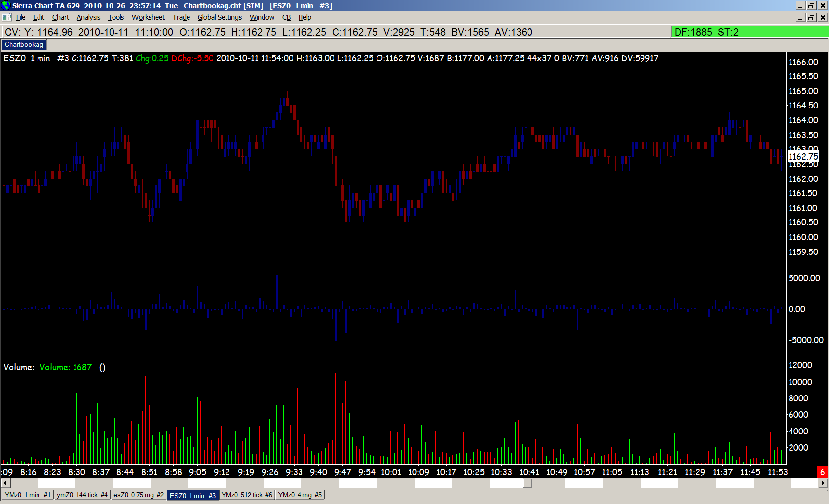
Task: Click the Chg:0.25 green value
Action: coord(152,58)
